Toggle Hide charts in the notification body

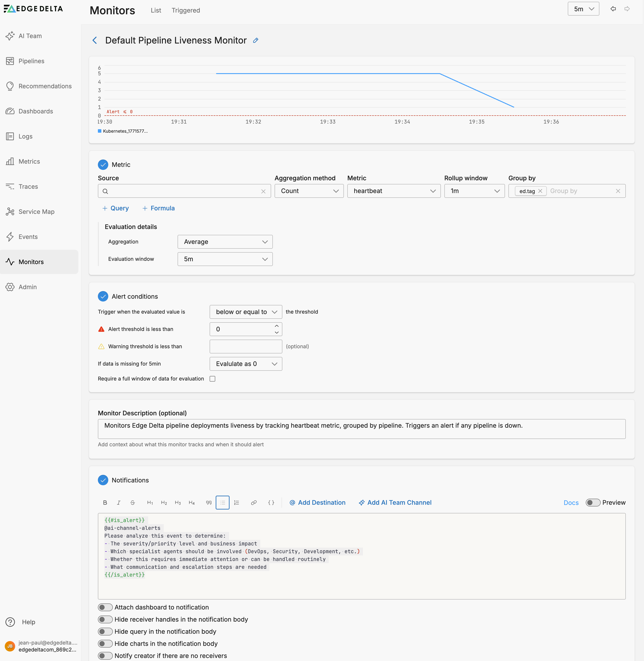click(x=105, y=643)
